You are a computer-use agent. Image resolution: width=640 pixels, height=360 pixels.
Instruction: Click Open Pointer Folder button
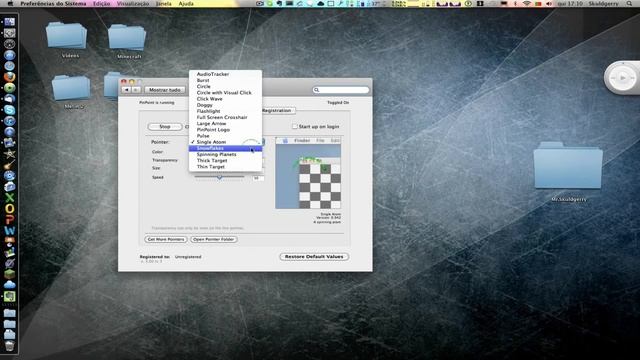point(213,239)
